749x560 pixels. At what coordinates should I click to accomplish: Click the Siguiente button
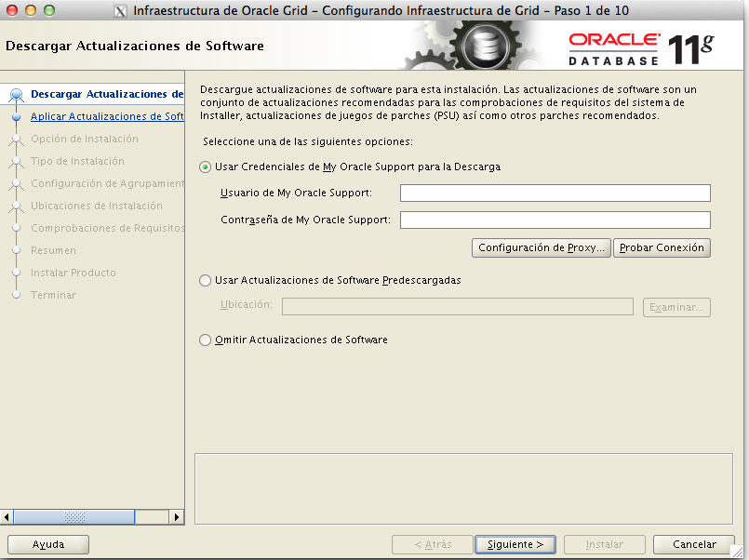pyautogui.click(x=515, y=544)
